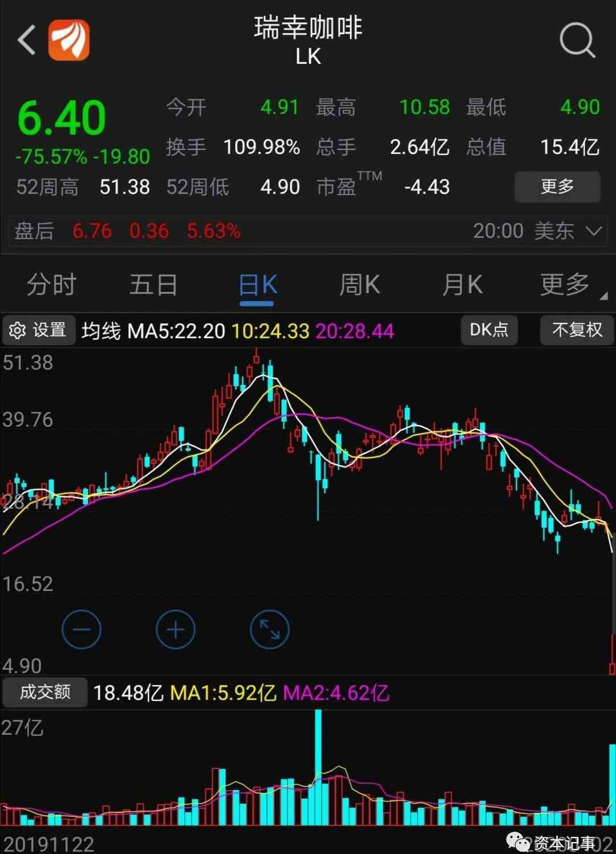The width and height of the screenshot is (616, 854).
Task: Tap the MA5:22.20 moving average label
Action: (x=176, y=331)
